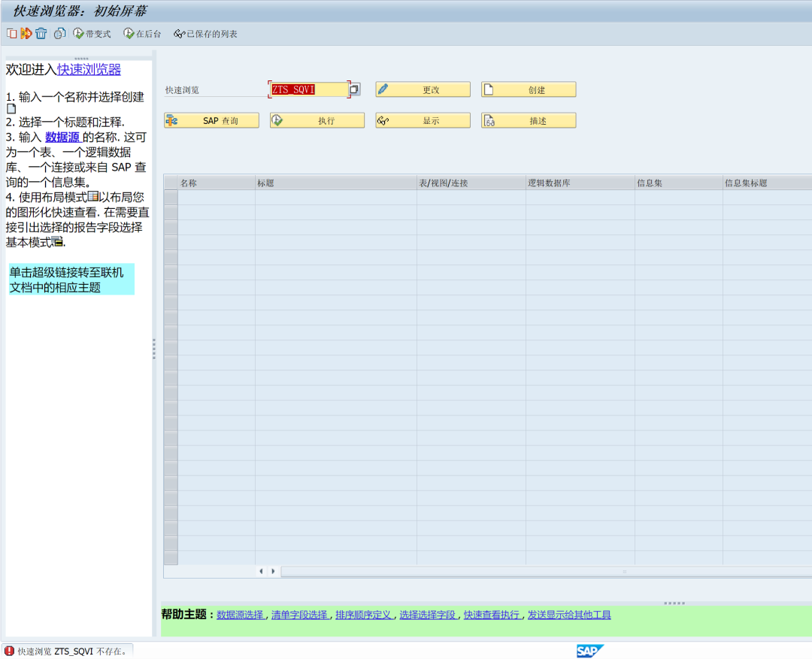
Task: Click the 信息集 column header
Action: point(678,183)
